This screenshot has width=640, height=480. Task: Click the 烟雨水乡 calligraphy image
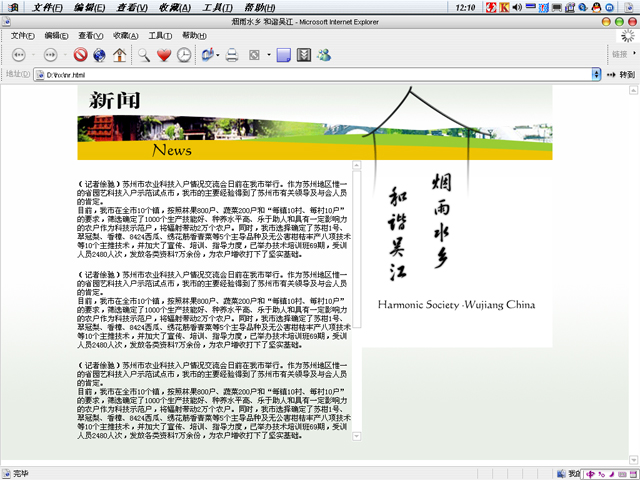tap(442, 221)
